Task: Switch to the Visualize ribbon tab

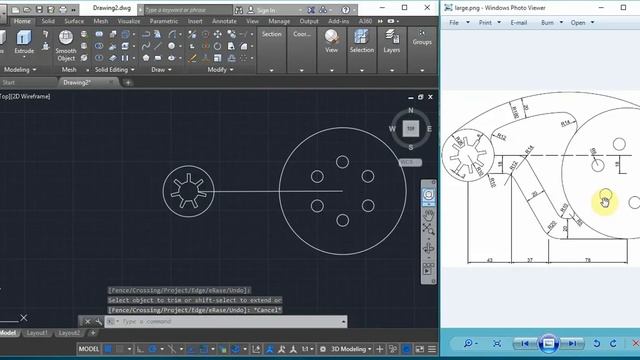Action: 129,21
